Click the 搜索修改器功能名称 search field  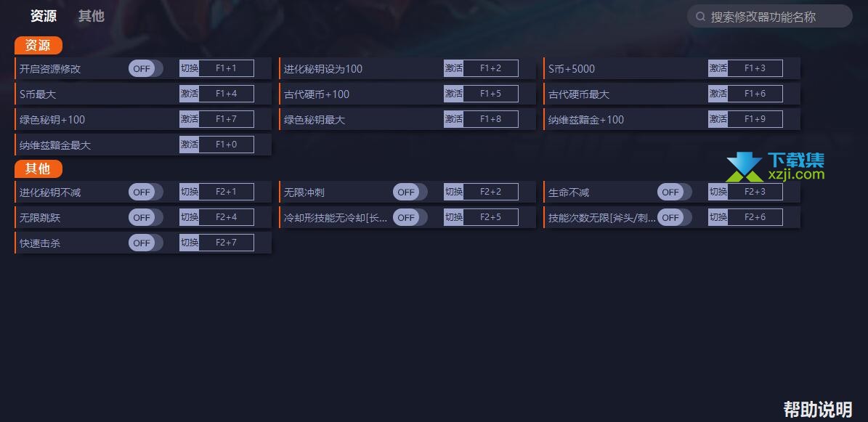pos(769,17)
